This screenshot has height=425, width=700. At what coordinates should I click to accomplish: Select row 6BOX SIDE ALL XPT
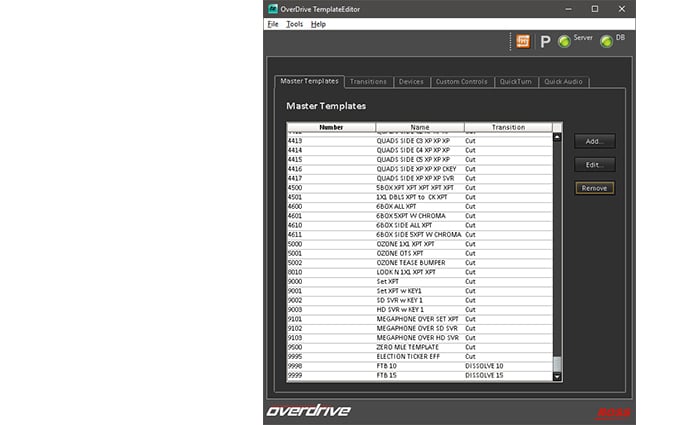pyautogui.click(x=420, y=225)
